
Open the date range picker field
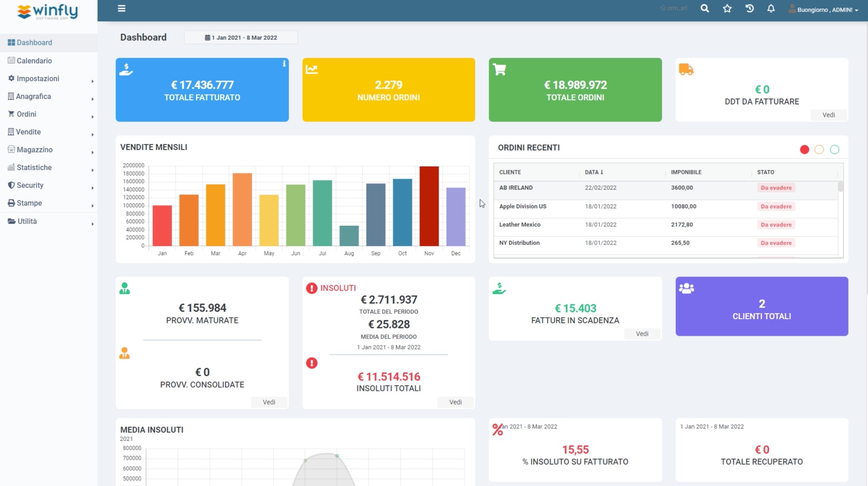241,38
